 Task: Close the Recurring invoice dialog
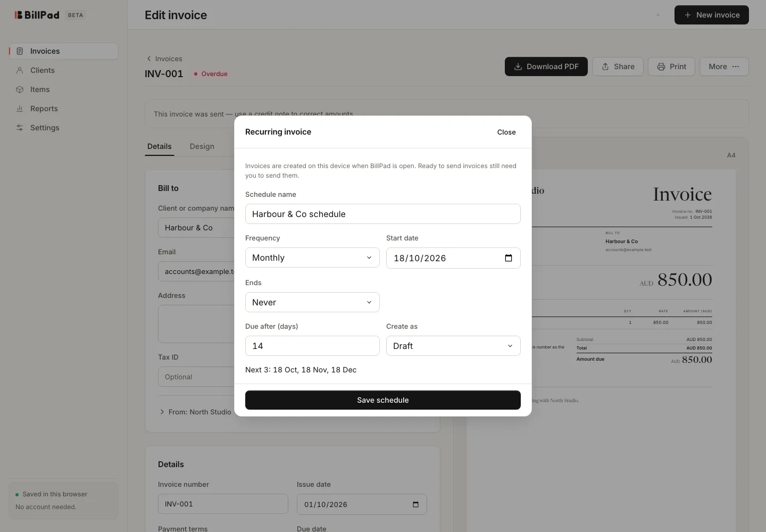click(506, 132)
